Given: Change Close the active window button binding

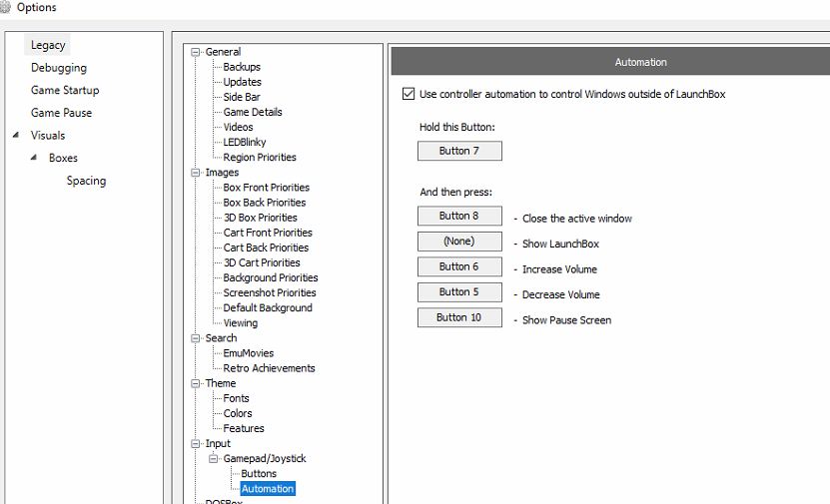Looking at the screenshot, I should [x=459, y=216].
